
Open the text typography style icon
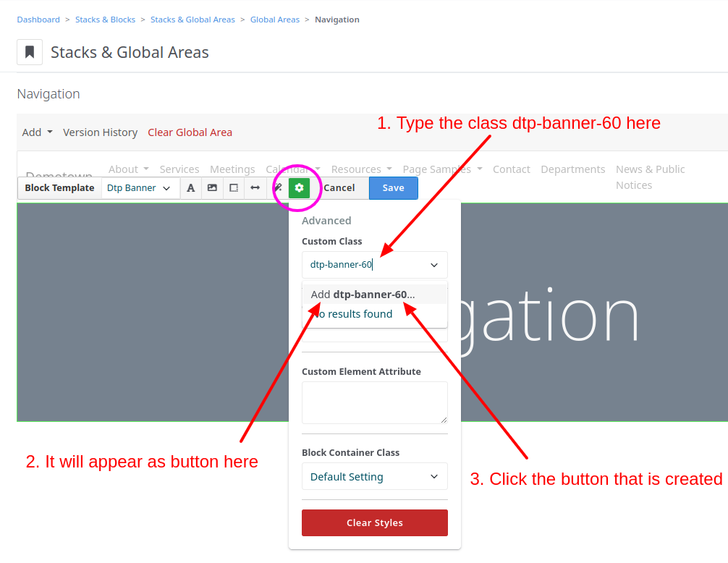tap(191, 188)
